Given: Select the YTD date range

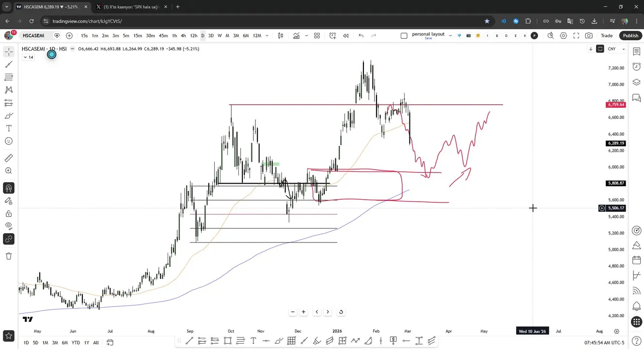Looking at the screenshot, I should pyautogui.click(x=76, y=343).
